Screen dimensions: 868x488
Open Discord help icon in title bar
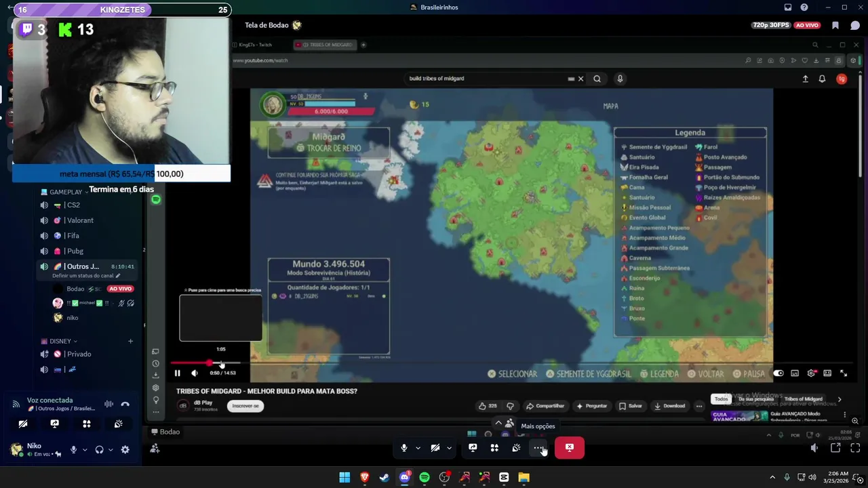[804, 7]
